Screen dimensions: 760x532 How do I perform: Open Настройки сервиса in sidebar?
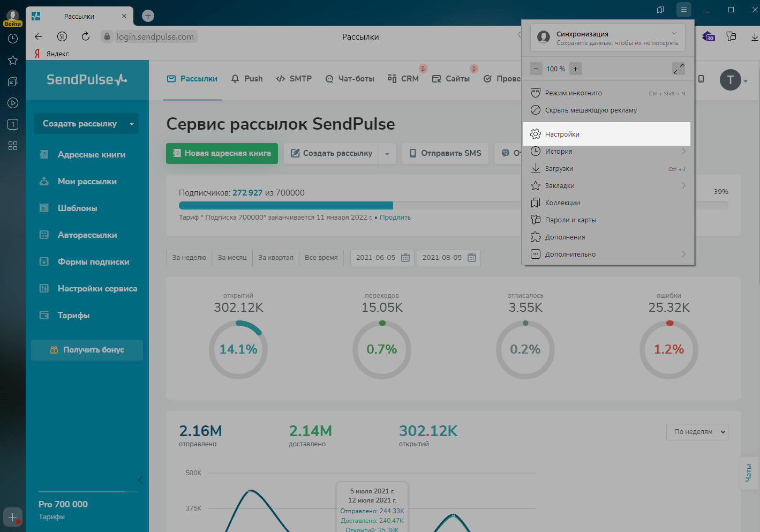tap(88, 288)
